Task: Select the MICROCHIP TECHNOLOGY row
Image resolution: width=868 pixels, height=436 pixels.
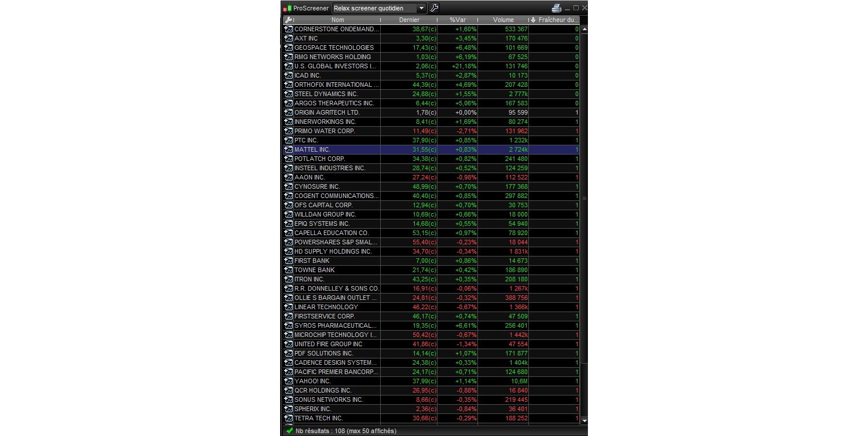Action: coord(432,335)
